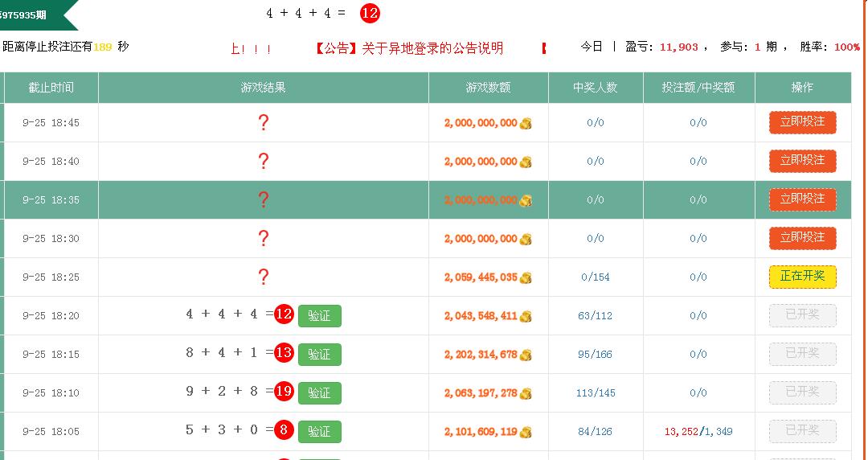868x460 pixels.
Task: Click red result ball 12 in 18:20 row
Action: [284, 314]
